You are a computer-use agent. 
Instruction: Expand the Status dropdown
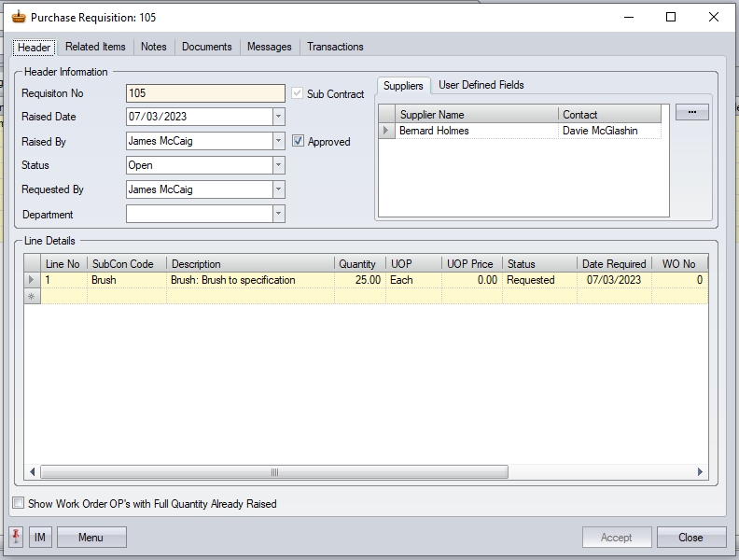point(278,165)
